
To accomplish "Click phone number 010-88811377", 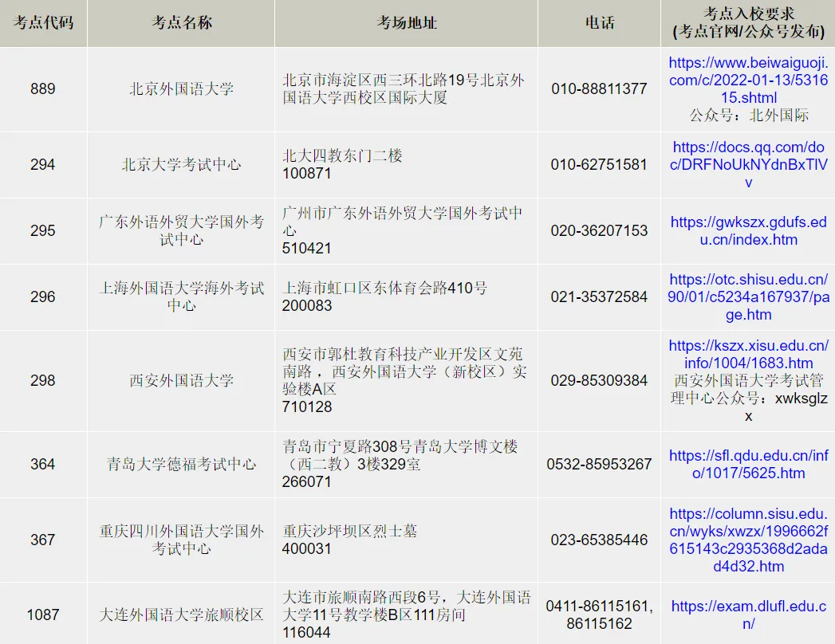I will click(599, 89).
